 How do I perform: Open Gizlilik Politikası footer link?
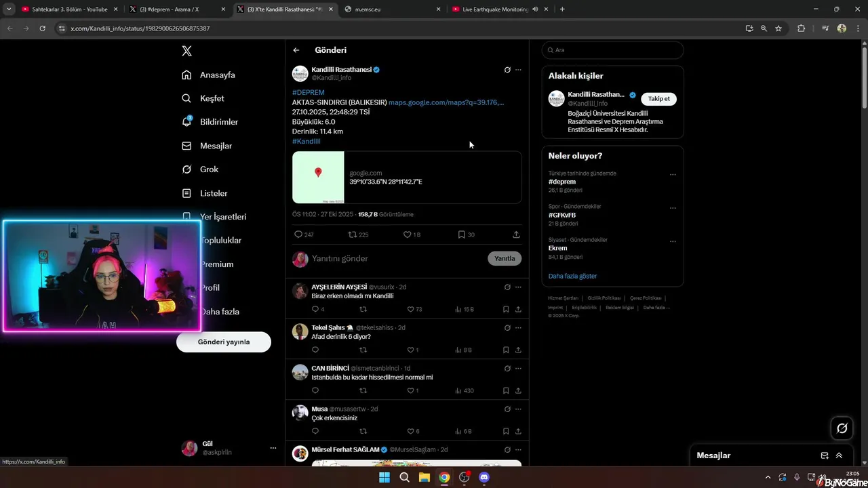(604, 298)
